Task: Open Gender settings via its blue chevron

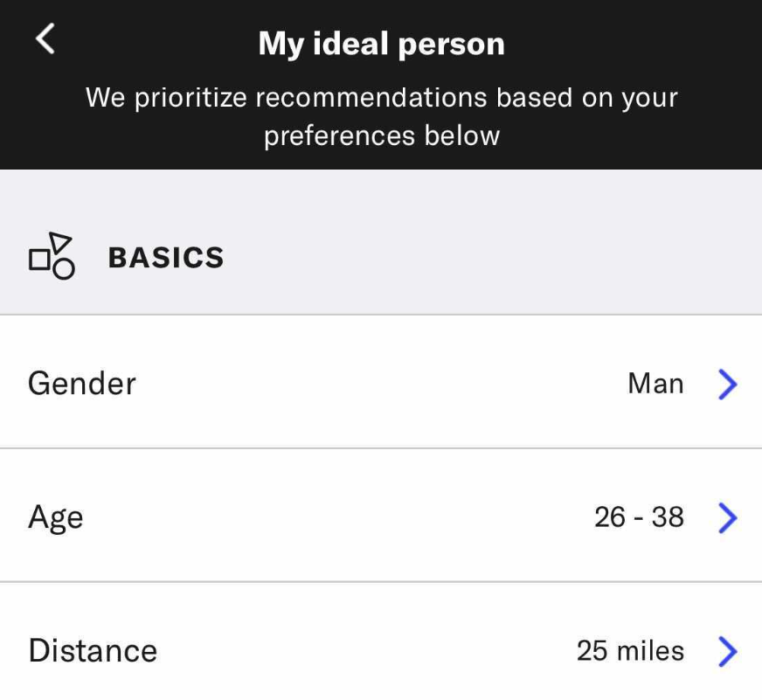Action: (728, 384)
